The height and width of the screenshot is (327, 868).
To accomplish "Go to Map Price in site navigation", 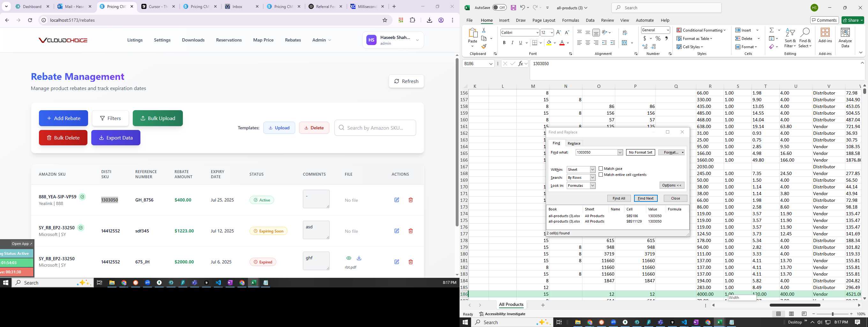I will tap(263, 40).
